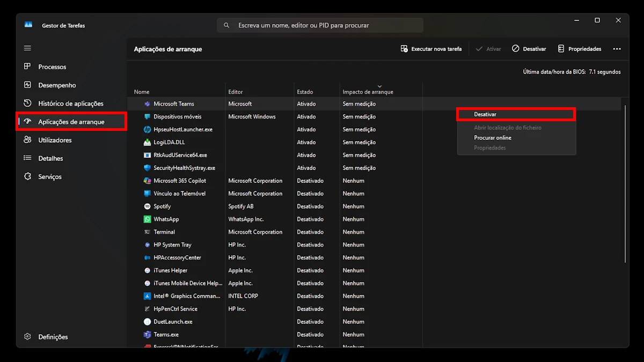The width and height of the screenshot is (644, 362).
Task: Click the Utilizadores users icon
Action: click(27, 140)
